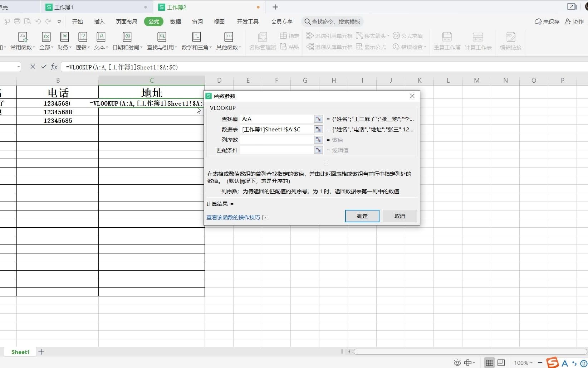Screen dimensions: 588x368
Task: Click into the 匹配条件 input field
Action: [277, 150]
